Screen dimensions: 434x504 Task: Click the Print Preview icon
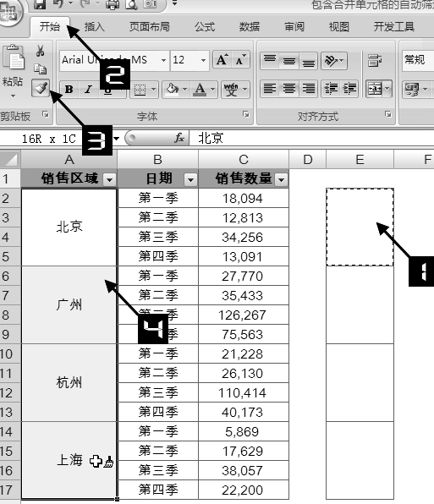pyautogui.click(x=131, y=4)
